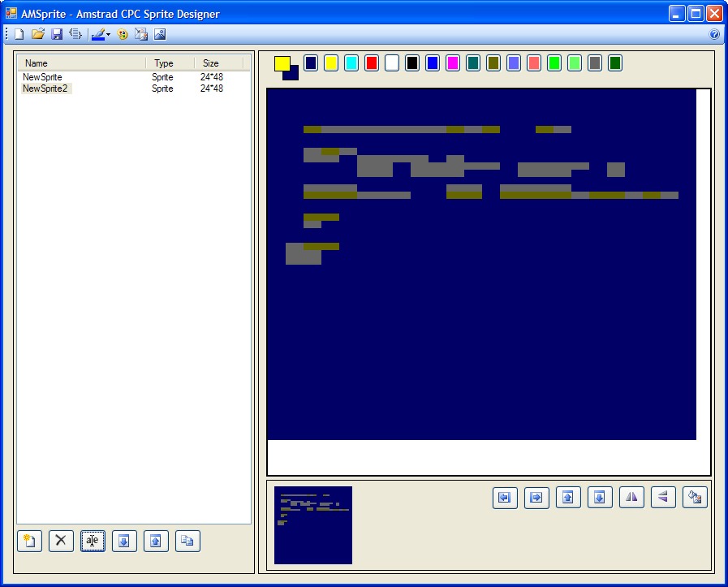Shift sprite pixels left
Image resolution: width=728 pixels, height=587 pixels.
tap(505, 498)
